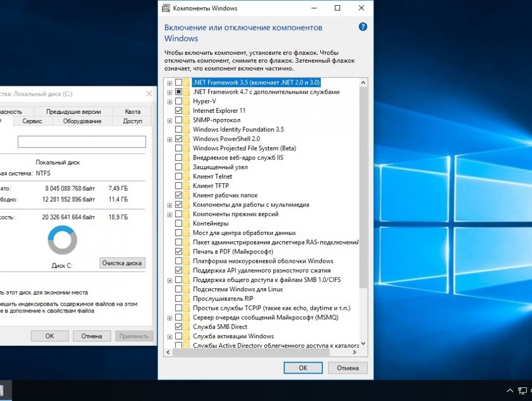Select Внедряемое веб-ядро служб IIS row
Viewport: 532px width, 401px height.
click(238, 158)
